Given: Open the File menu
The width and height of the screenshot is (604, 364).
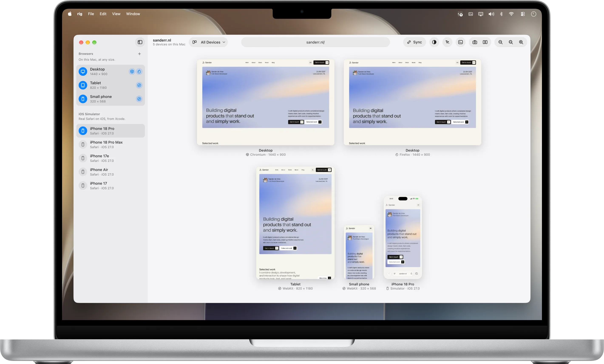Looking at the screenshot, I should [91, 14].
